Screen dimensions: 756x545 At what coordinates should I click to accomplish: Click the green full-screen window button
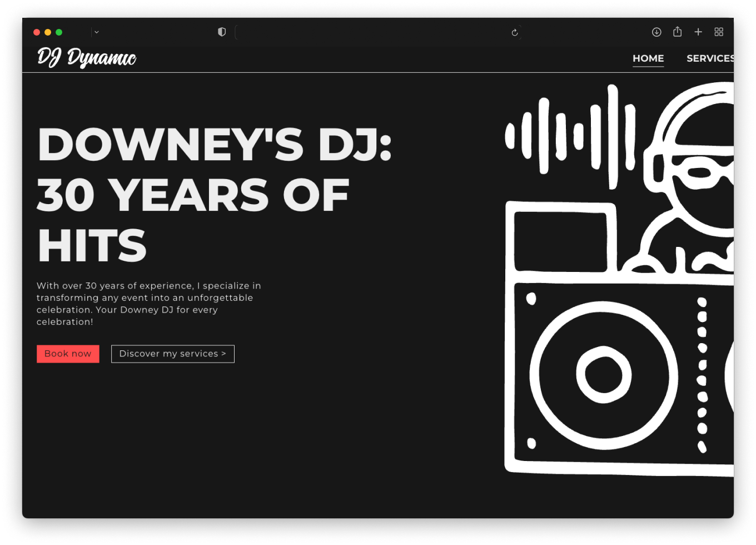tap(59, 32)
